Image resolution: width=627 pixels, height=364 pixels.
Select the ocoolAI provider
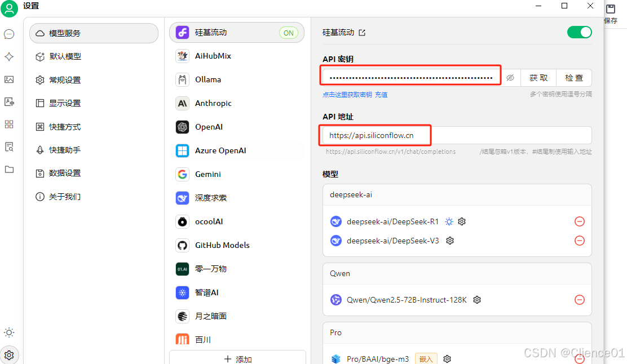pos(237,221)
